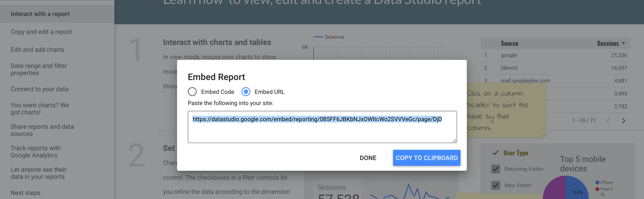Click the text area resize handle

(454, 140)
